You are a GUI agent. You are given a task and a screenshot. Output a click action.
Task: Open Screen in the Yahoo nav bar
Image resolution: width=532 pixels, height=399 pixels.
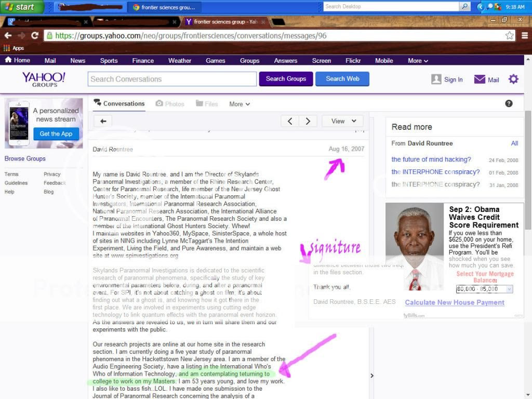point(321,60)
